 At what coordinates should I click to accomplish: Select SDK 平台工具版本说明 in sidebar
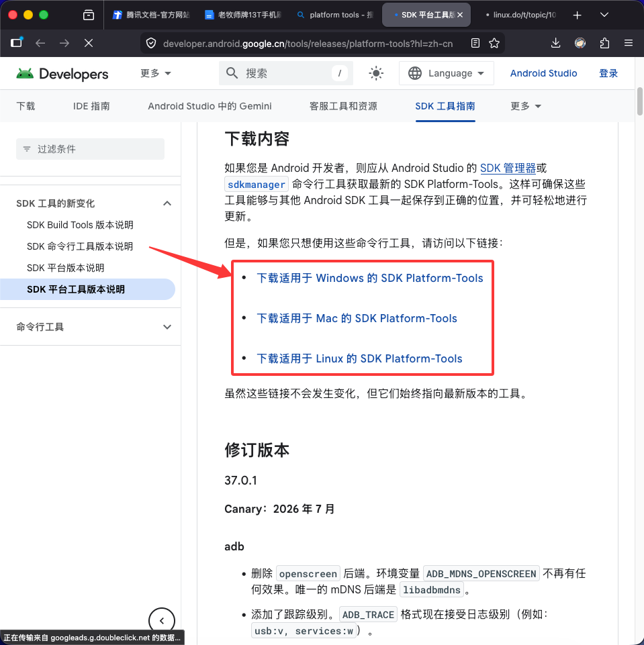(x=88, y=289)
